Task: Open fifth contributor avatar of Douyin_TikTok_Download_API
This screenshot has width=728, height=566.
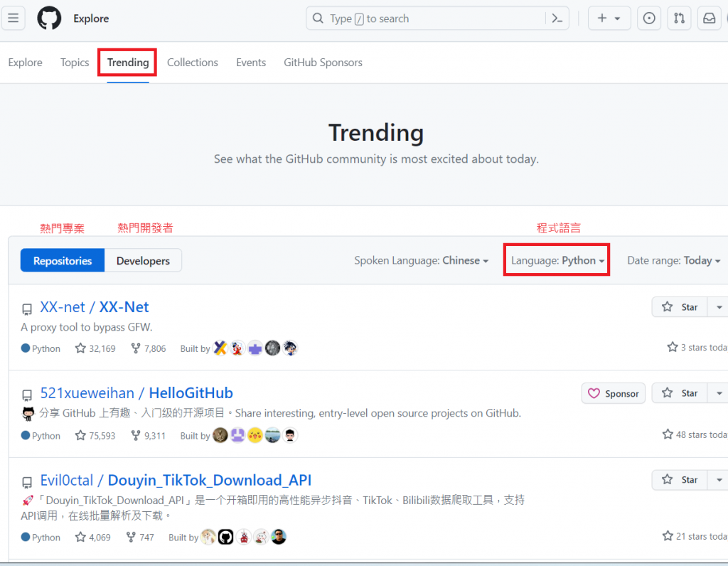Action: [x=278, y=537]
